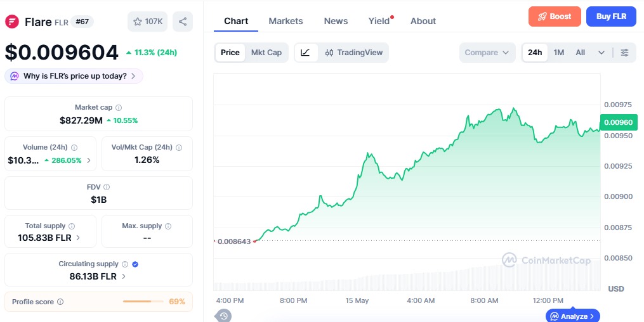This screenshot has height=322, width=644.
Task: Switch to TradingView chart
Action: [x=353, y=53]
